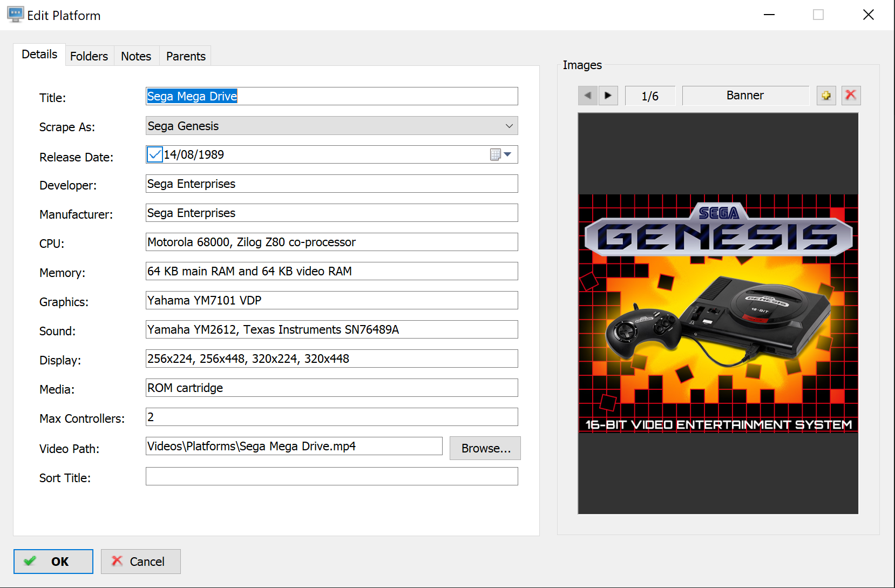The width and height of the screenshot is (895, 588).
Task: Switch to the Details tab
Action: coord(39,55)
